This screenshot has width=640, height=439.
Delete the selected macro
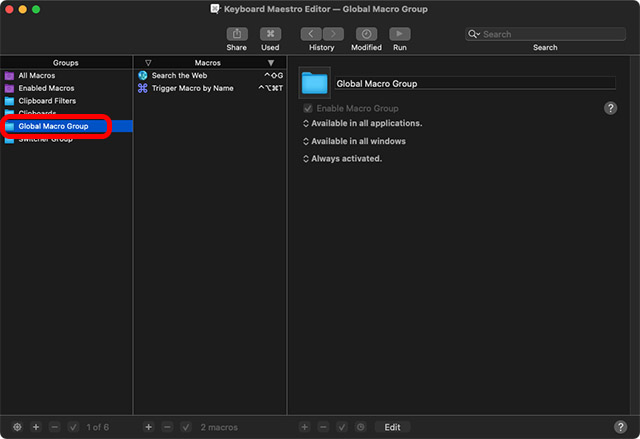point(167,427)
